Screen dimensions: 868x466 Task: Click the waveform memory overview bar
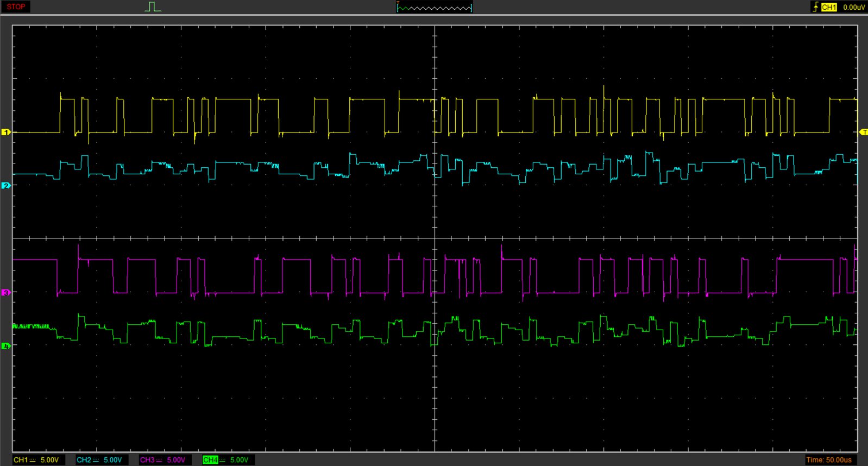click(435, 7)
